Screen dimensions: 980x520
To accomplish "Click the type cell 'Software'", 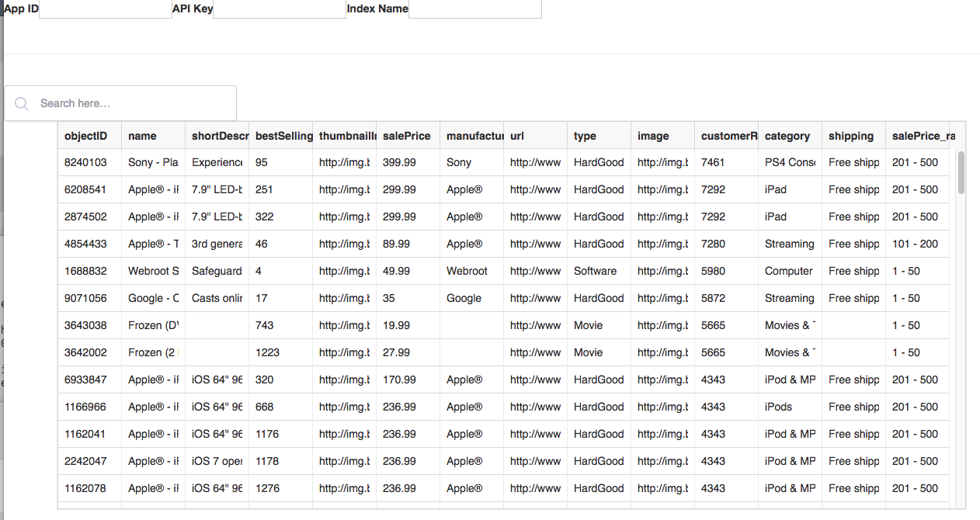I will click(x=599, y=271).
